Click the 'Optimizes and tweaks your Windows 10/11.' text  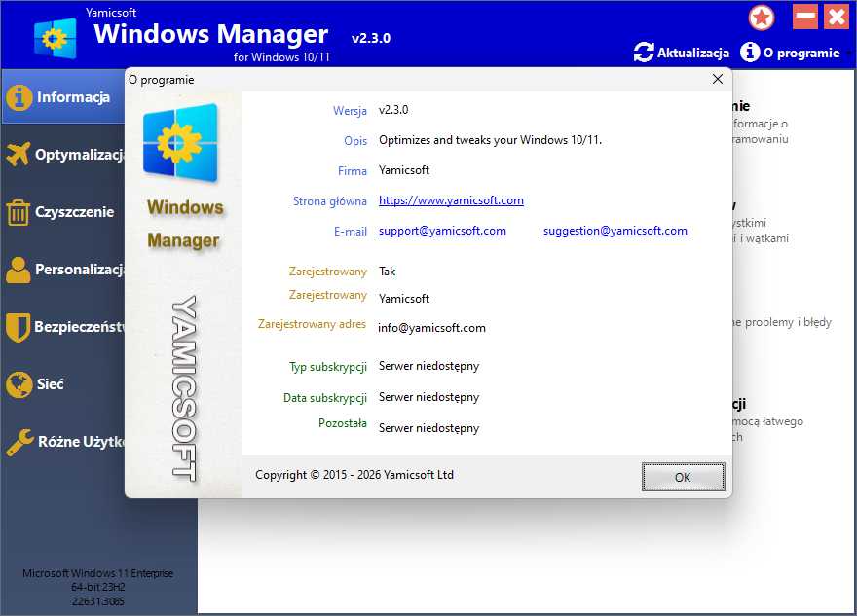[490, 140]
